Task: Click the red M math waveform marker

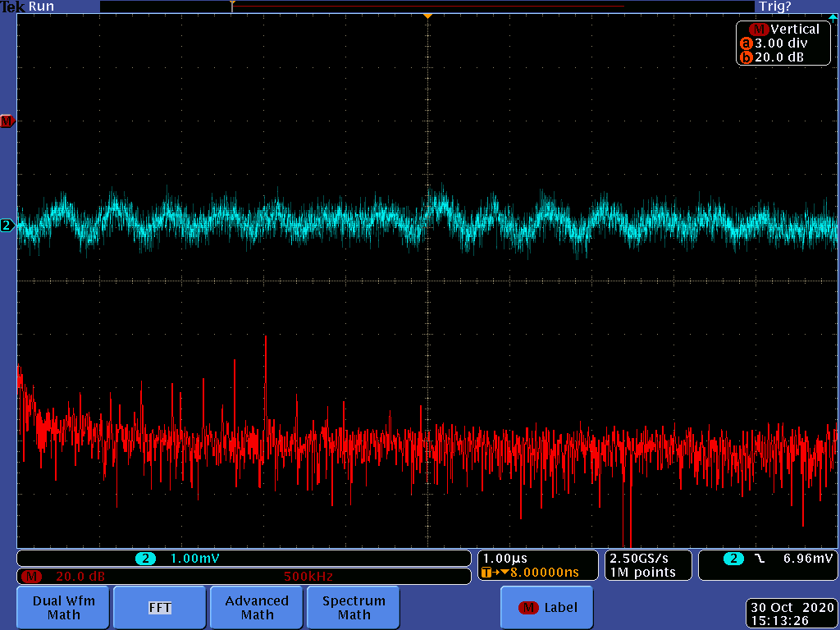Action: coord(7,121)
